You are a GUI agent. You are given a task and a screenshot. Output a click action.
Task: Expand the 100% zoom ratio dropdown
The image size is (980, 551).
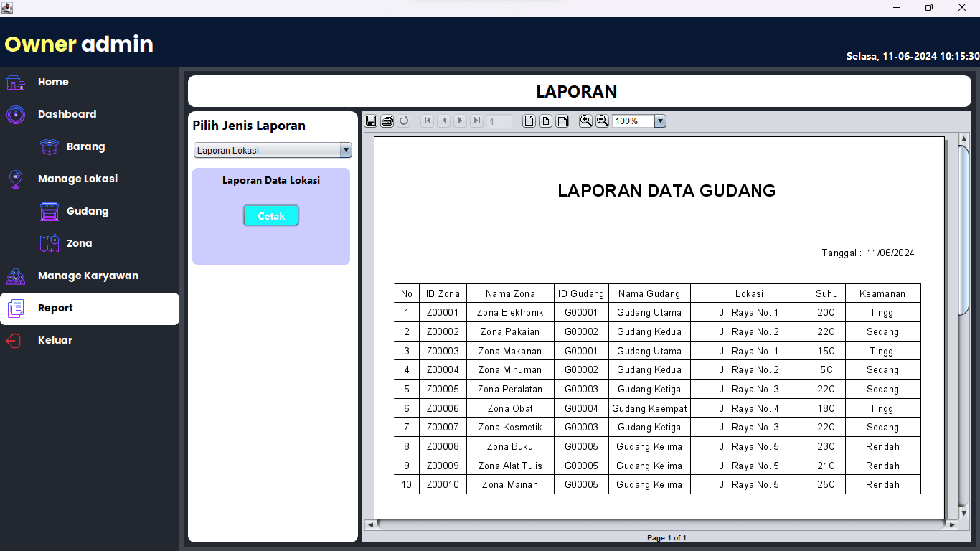point(660,121)
